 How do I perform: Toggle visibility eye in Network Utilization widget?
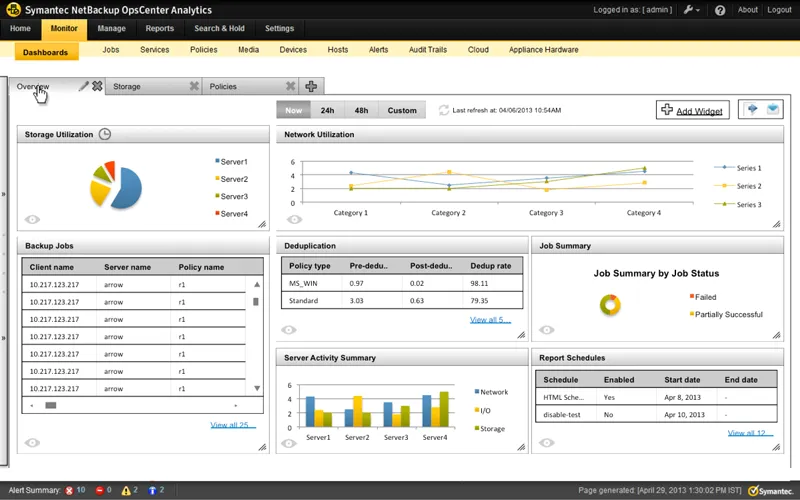(x=294, y=219)
